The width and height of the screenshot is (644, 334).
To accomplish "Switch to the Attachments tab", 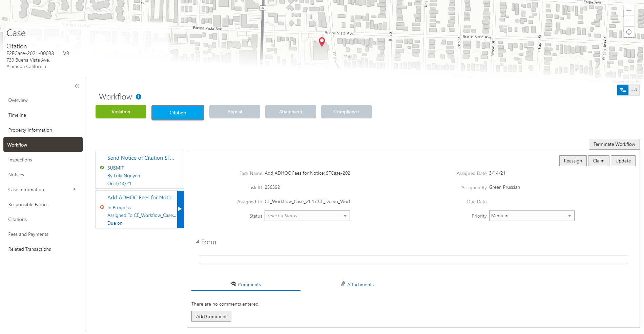I will [x=360, y=284].
